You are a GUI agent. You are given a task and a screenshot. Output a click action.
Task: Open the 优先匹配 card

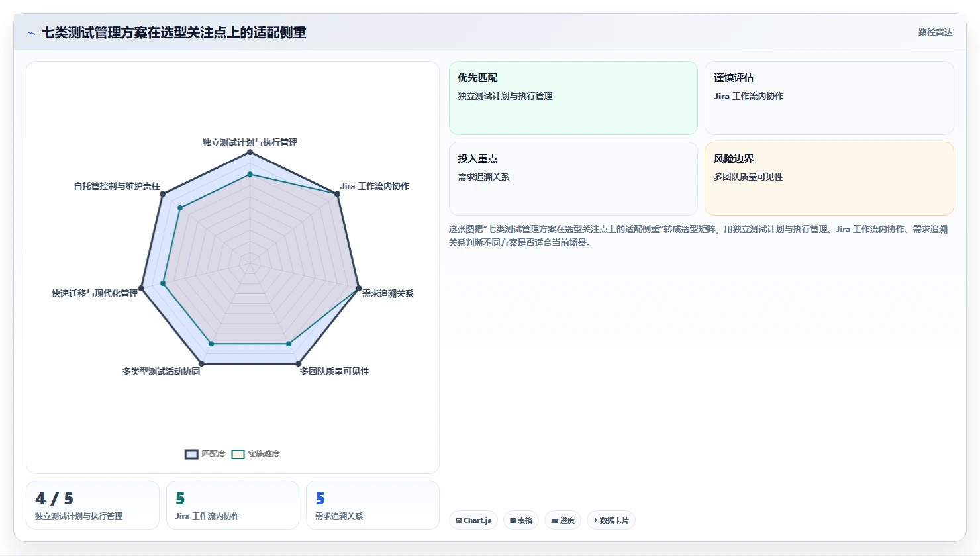click(x=573, y=98)
